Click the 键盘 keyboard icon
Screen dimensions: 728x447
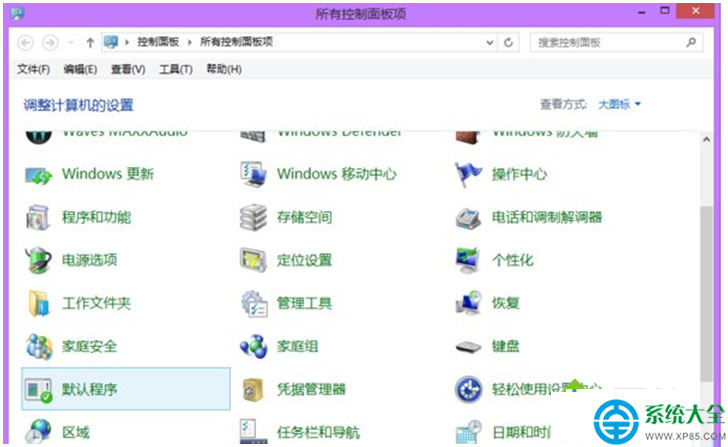point(468,347)
